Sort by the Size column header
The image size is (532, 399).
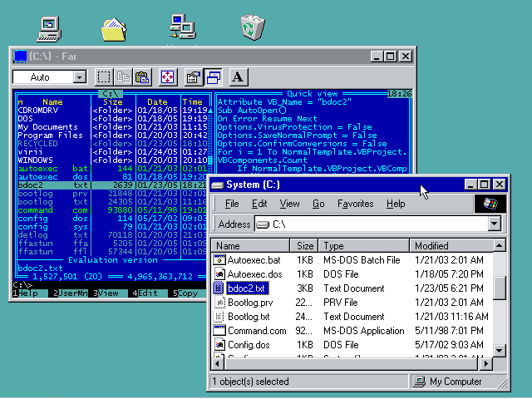click(x=304, y=246)
